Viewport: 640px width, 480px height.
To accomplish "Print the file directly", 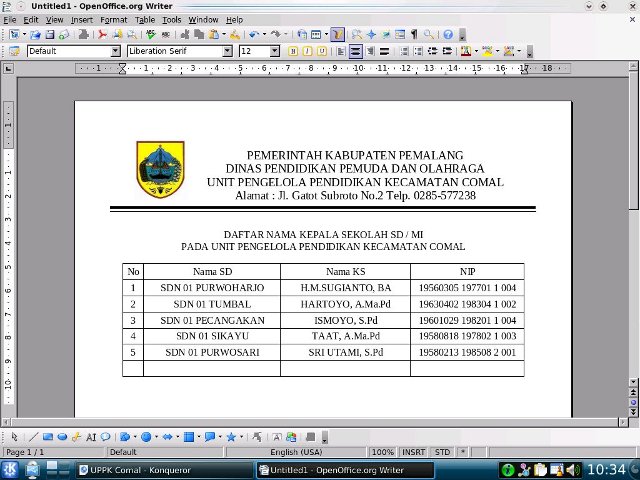I will [117, 35].
